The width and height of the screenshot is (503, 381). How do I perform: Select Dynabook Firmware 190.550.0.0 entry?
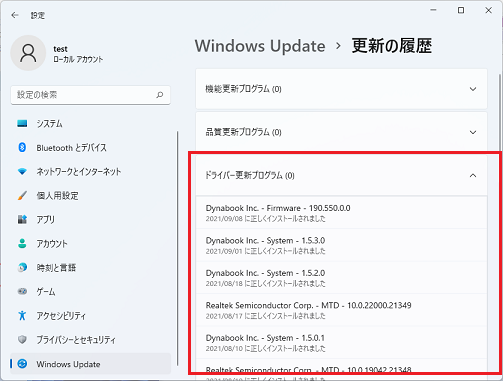click(341, 213)
